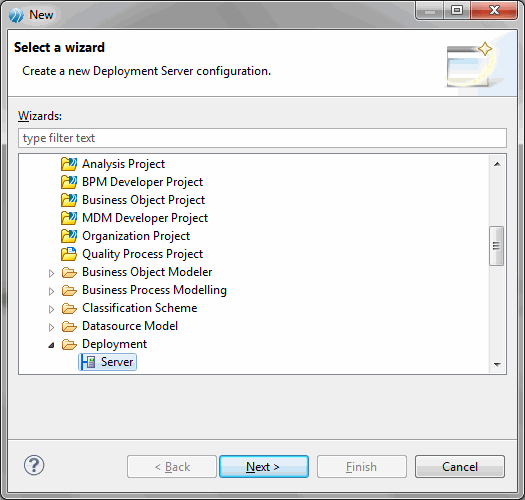Select the Server wizard label
525x500 pixels.
tap(117, 362)
